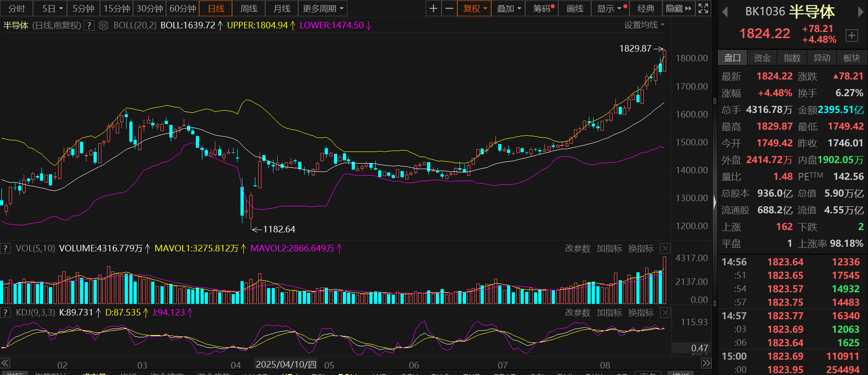Add 半导体 to watchlist with plus icon
The width and height of the screenshot is (868, 375).
[x=851, y=35]
